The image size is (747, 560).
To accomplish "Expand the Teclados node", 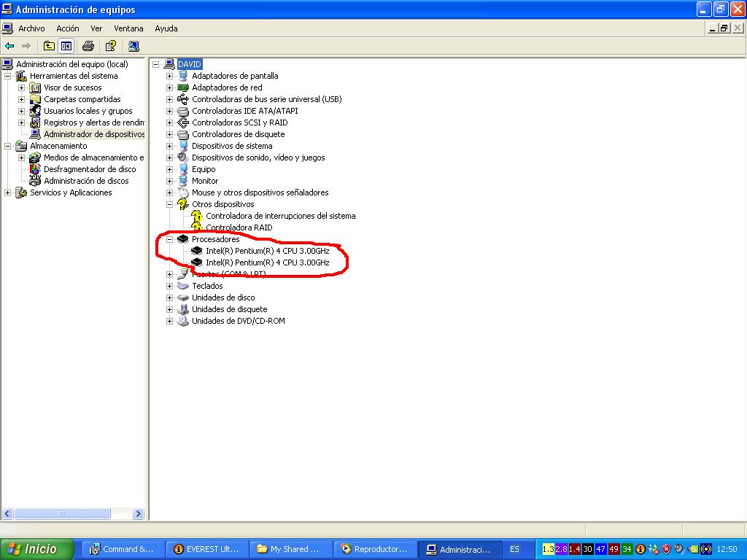I will 169,286.
